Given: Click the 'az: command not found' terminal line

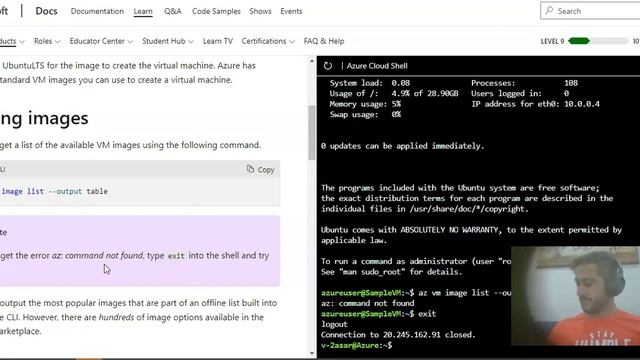Looking at the screenshot, I should tap(367, 303).
